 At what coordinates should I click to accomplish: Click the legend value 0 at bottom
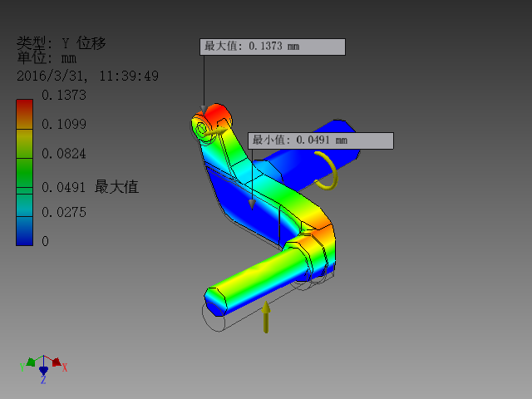coord(45,241)
